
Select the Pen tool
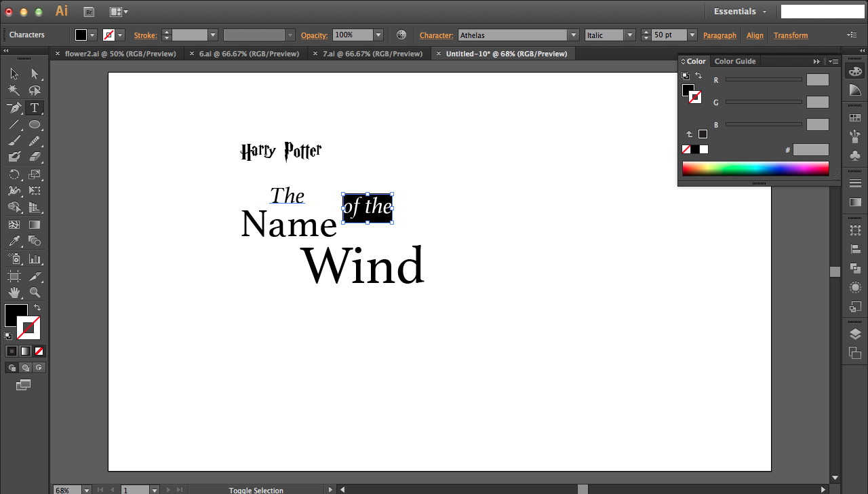(14, 108)
